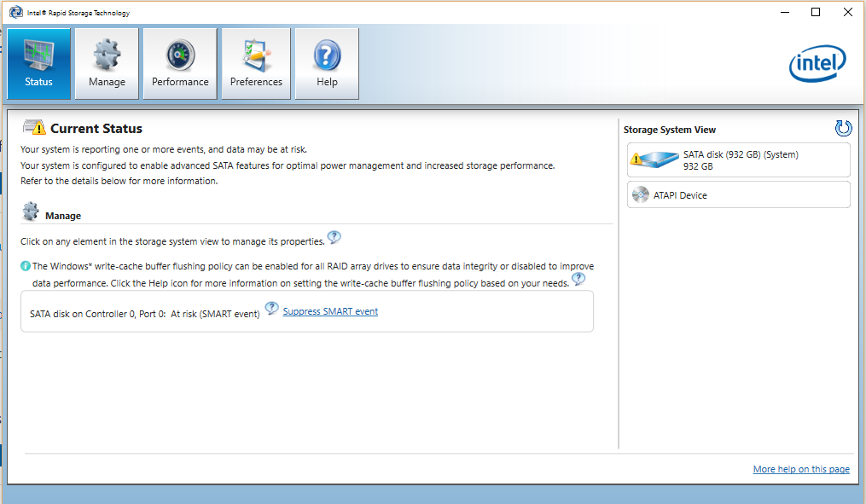Image resolution: width=866 pixels, height=504 pixels.
Task: Click the SATA disk warning drive icon
Action: (x=654, y=159)
